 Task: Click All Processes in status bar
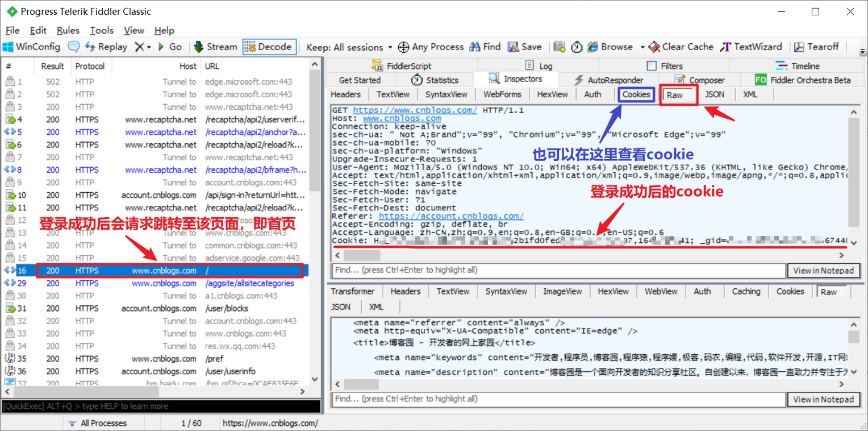coord(98,423)
